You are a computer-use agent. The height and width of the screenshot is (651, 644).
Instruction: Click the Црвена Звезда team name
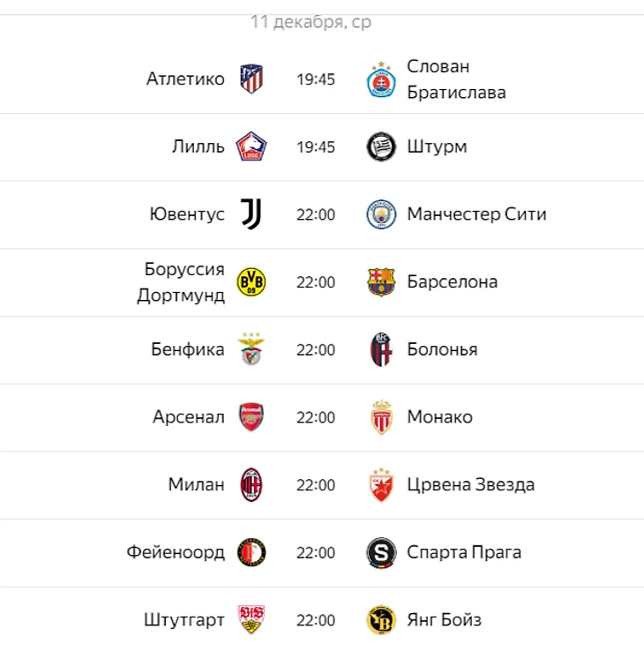click(470, 485)
